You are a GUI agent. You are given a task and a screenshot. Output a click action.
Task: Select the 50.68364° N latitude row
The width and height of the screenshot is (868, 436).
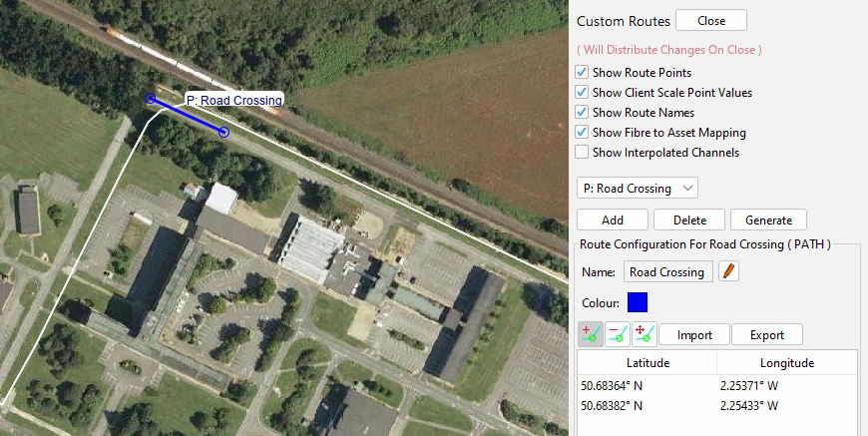point(647,384)
